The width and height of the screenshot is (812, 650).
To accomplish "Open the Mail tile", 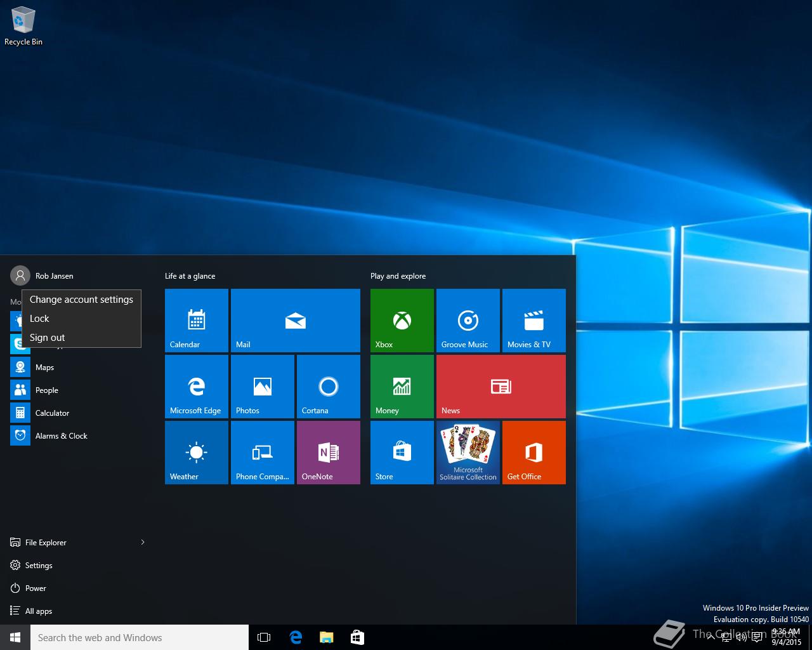I will 296,321.
